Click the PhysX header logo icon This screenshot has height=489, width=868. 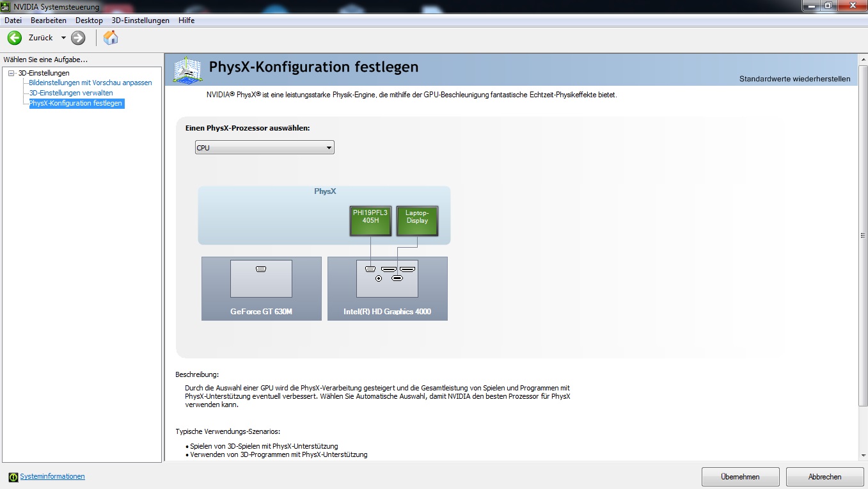pos(188,69)
